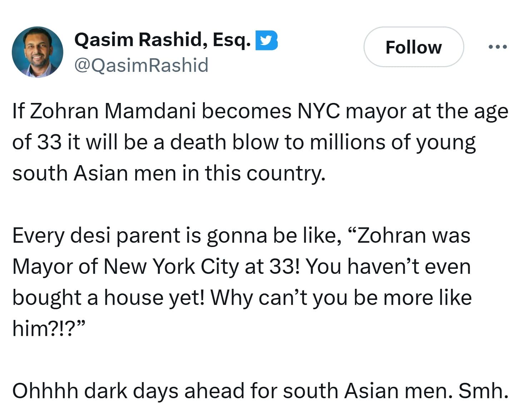This screenshot has width=524, height=420.
Task: Click Qasim Rashid's profile avatar photo
Action: pos(37,52)
